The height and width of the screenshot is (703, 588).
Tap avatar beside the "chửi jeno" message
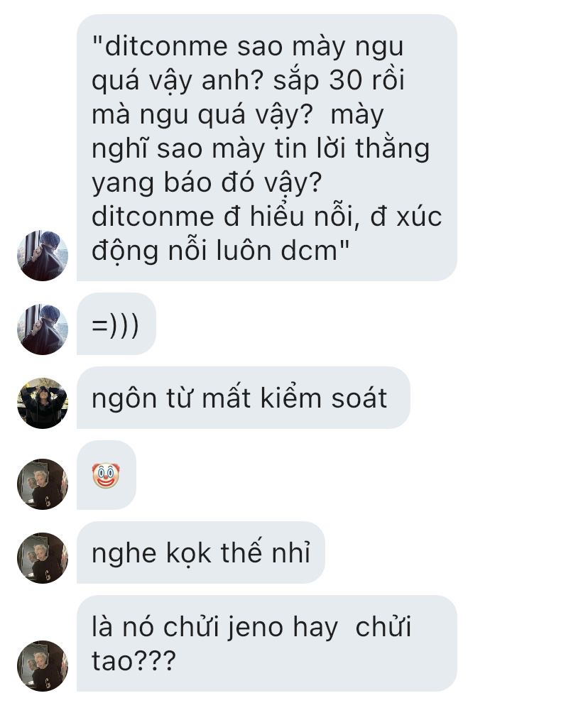pos(43,666)
